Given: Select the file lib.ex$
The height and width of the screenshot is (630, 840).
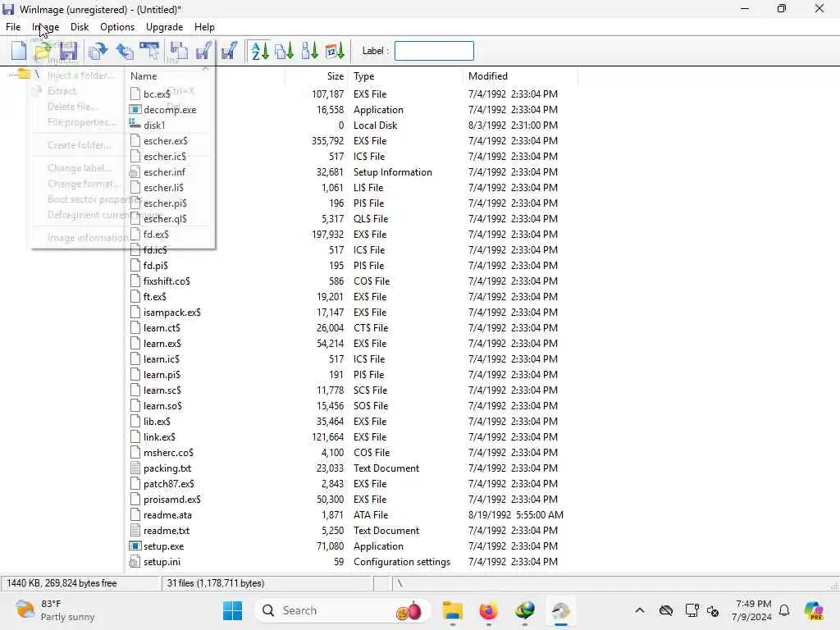Looking at the screenshot, I should 157,421.
